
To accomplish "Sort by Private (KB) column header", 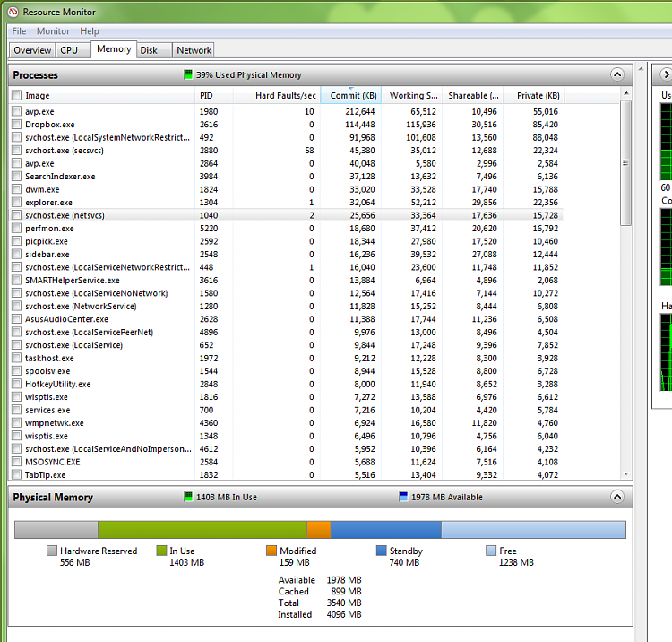I will (x=534, y=95).
